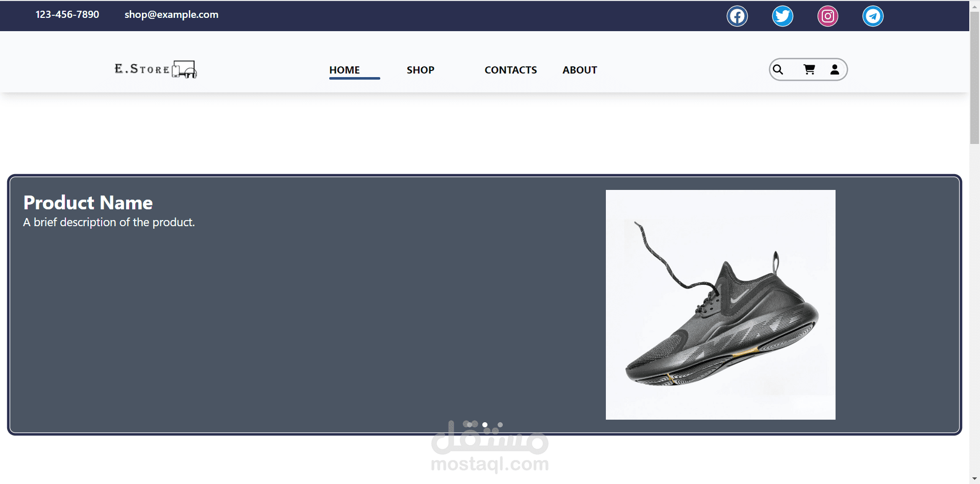Image resolution: width=980 pixels, height=484 pixels.
Task: Select the last carousel indicator dot
Action: coord(500,425)
